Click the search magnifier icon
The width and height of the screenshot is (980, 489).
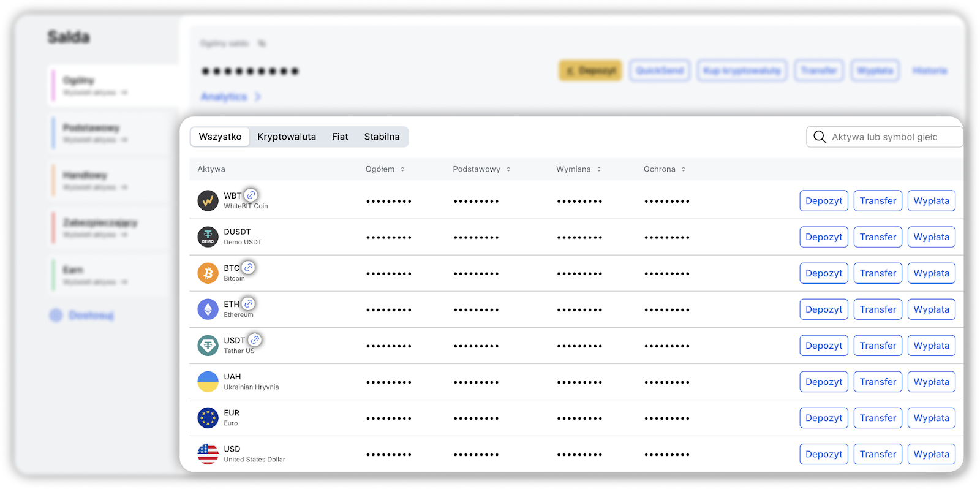820,137
